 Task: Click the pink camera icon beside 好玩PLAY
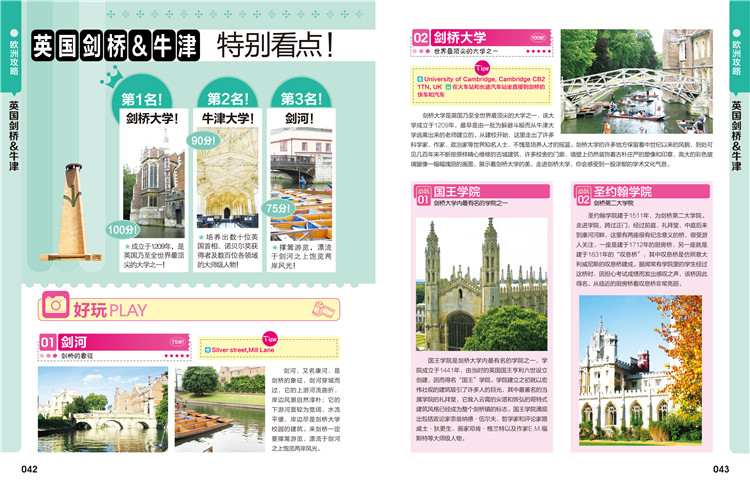[55, 305]
